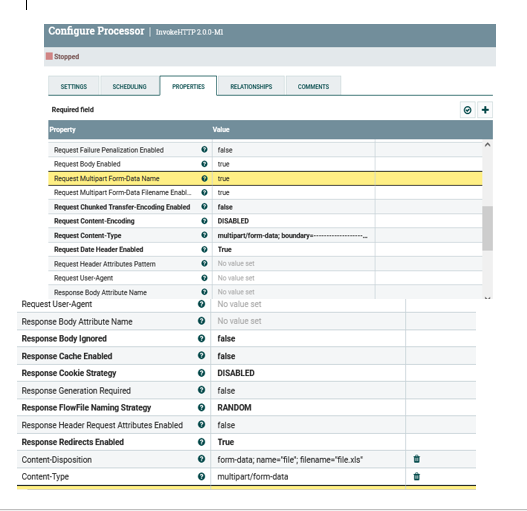Set value for Request Header Attributes Pattern
Image resolution: width=527 pixels, height=511 pixels.
[x=293, y=264]
